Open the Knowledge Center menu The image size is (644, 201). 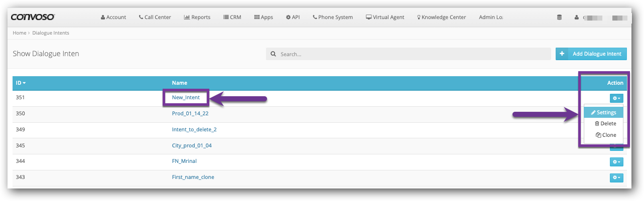pyautogui.click(x=441, y=17)
